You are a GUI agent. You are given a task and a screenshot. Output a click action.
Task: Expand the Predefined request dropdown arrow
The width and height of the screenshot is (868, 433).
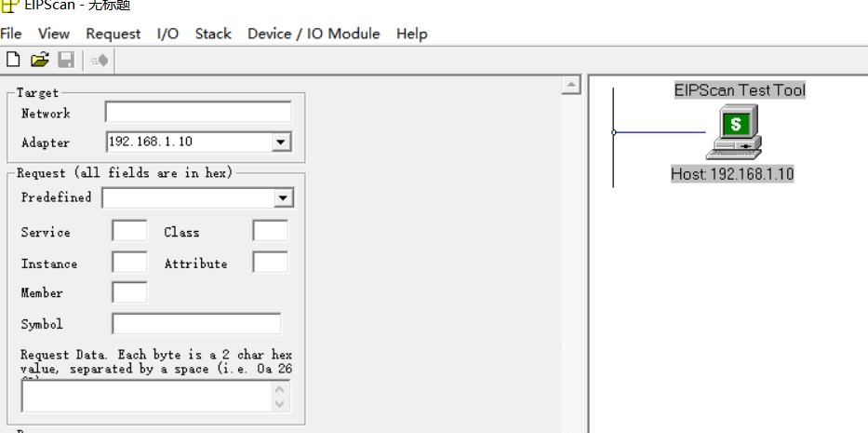(x=284, y=198)
